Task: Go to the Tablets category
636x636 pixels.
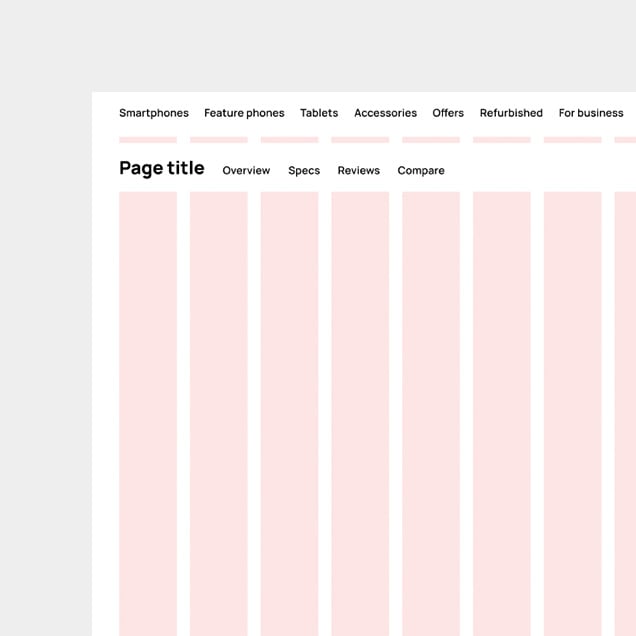Action: (319, 113)
